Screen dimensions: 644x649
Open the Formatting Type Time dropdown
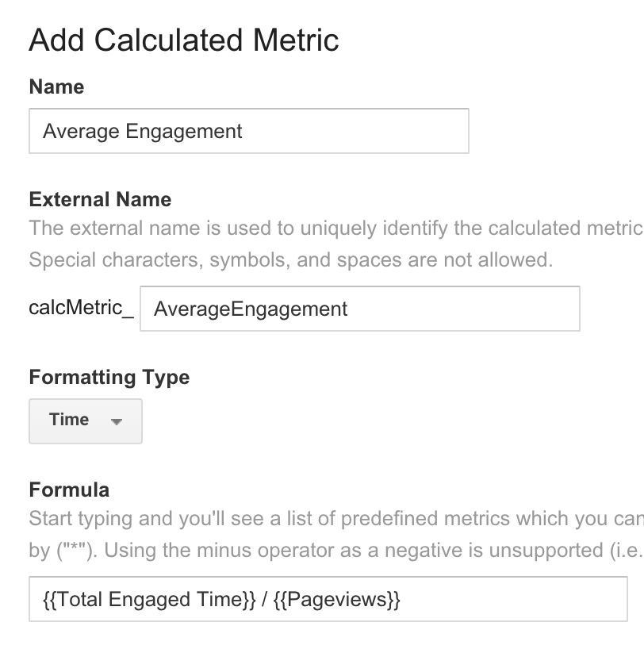coord(86,421)
